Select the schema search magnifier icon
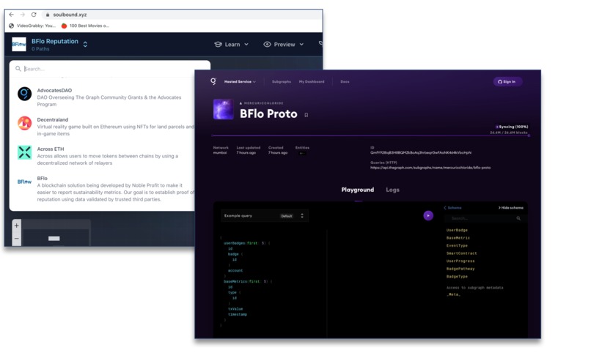The height and width of the screenshot is (364, 591). click(518, 218)
